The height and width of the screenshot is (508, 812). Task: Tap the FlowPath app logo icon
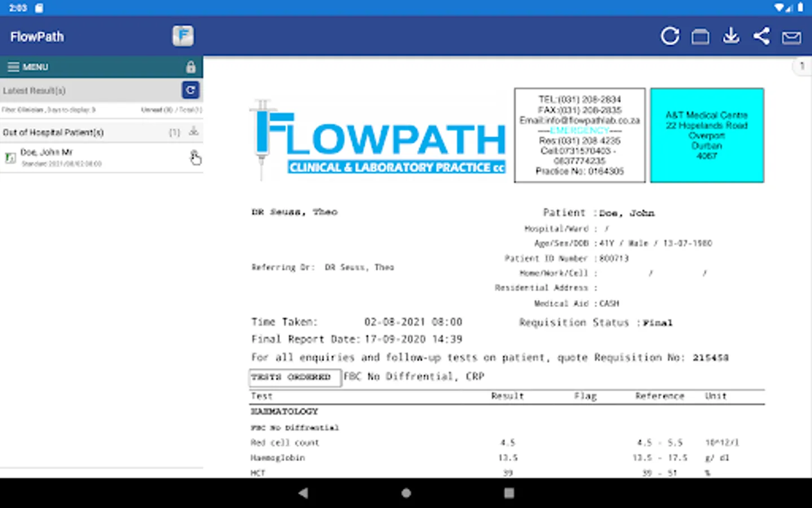click(x=183, y=36)
